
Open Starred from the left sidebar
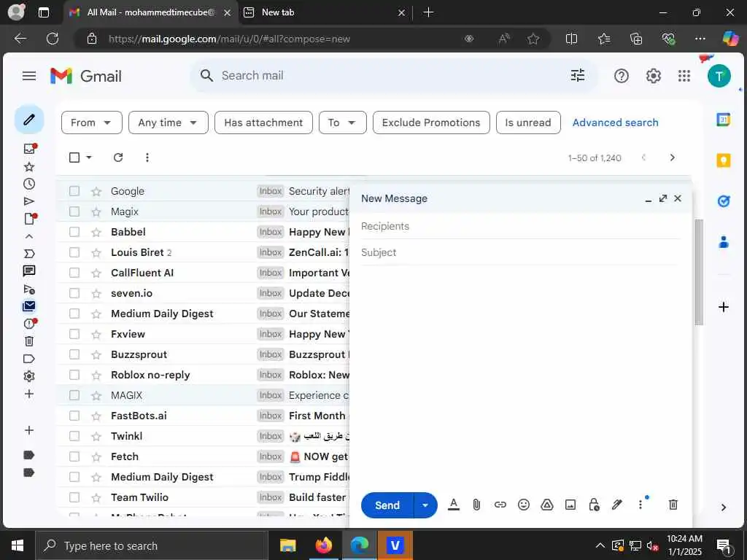(x=29, y=167)
